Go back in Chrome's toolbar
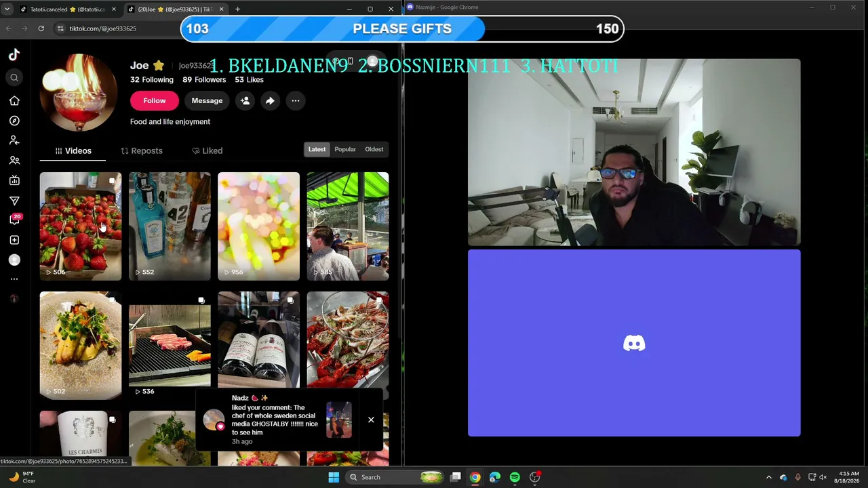 pos(9,28)
